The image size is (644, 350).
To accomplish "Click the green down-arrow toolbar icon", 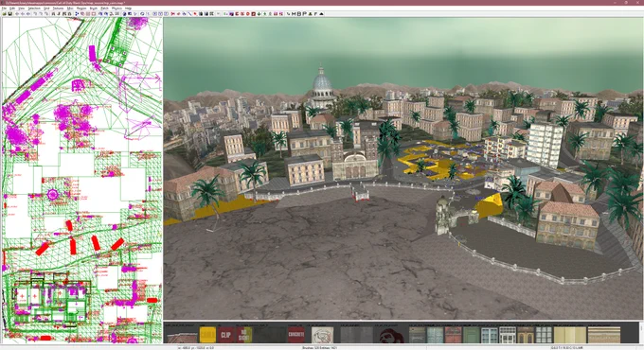I will pos(259,14).
